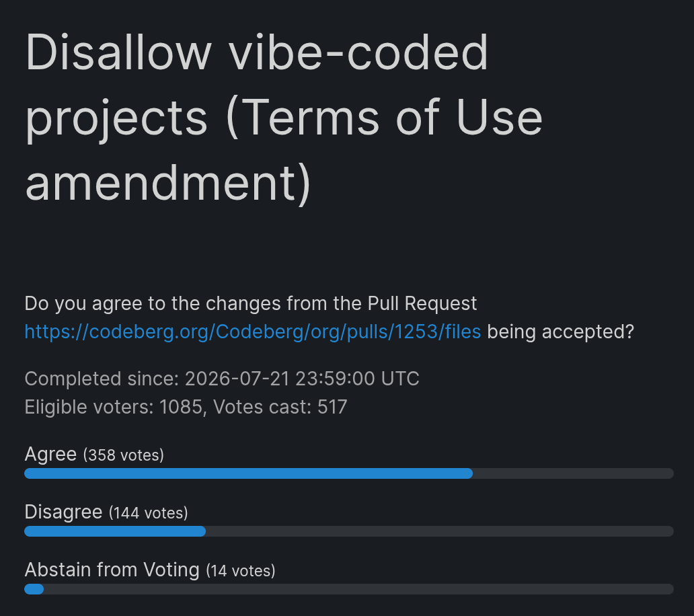Click the unfilled portion of the Abstain bar
The image size is (694, 616).
pos(358,589)
